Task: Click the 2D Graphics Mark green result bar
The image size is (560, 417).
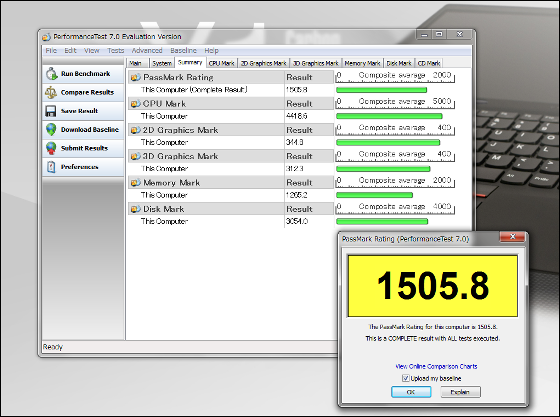Action: [388, 142]
